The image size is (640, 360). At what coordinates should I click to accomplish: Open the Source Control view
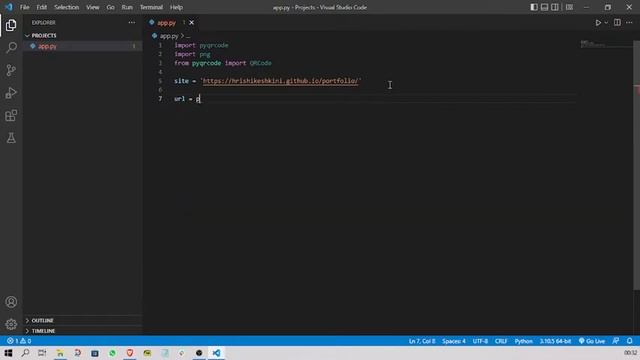[11, 70]
